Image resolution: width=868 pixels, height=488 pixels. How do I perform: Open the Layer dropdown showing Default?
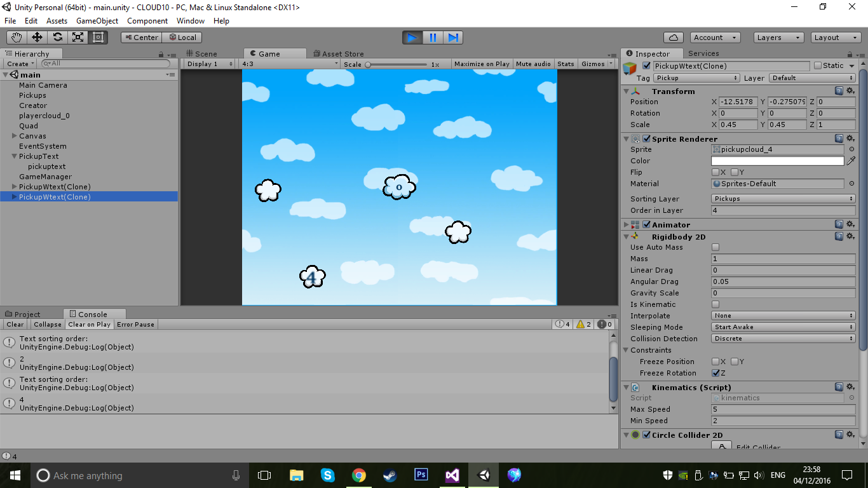click(x=812, y=78)
